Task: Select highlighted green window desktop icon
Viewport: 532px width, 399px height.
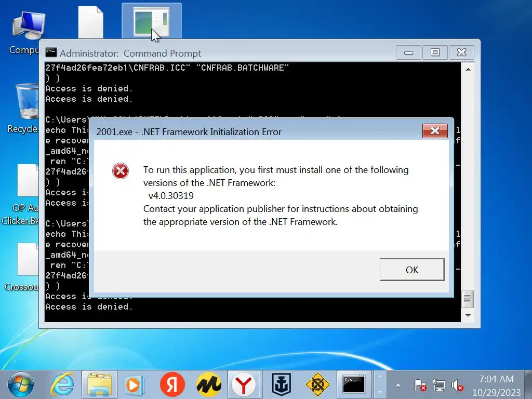Action: pos(152,21)
